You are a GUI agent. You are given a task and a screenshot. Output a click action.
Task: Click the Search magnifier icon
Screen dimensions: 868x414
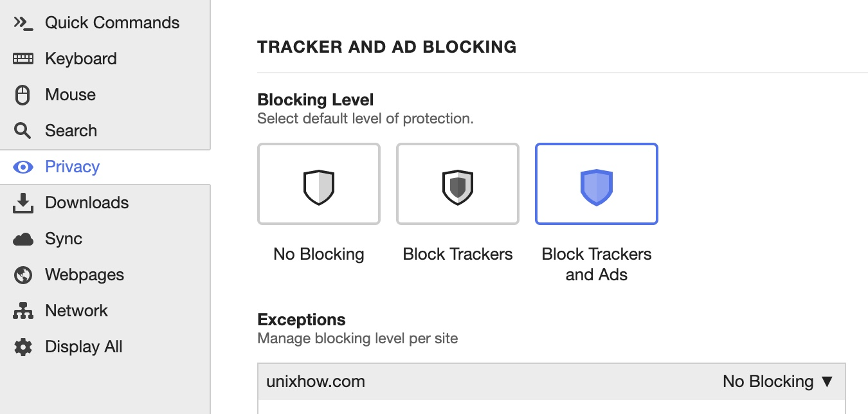(x=23, y=131)
